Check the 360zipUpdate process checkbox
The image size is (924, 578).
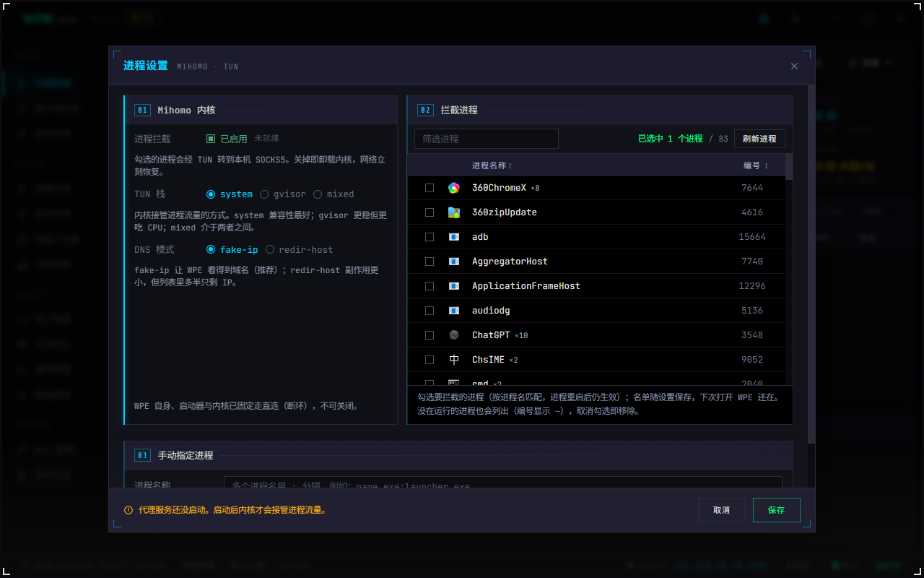(430, 212)
